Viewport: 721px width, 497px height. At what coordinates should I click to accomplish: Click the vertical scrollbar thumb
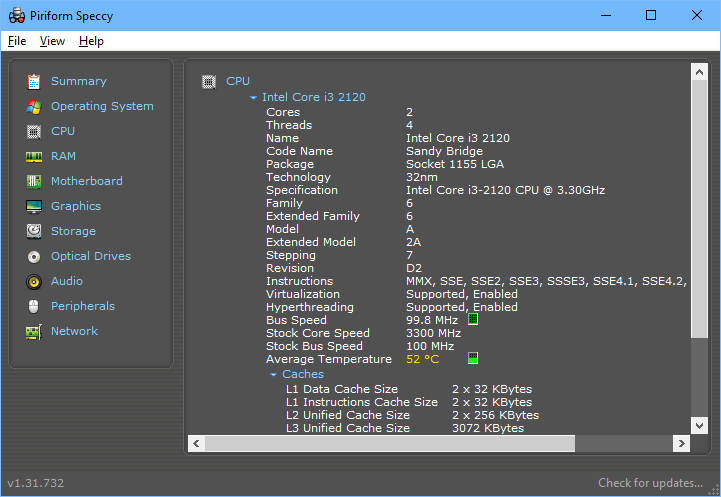click(x=699, y=210)
